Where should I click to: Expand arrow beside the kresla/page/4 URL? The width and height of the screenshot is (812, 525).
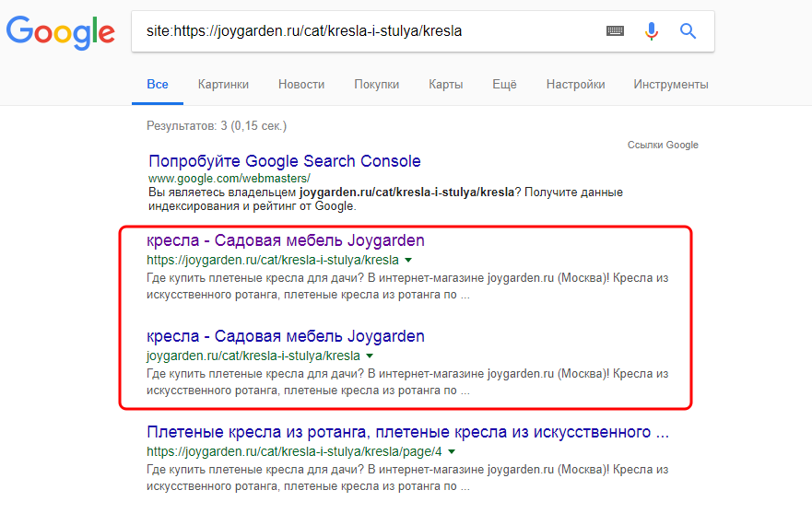[x=452, y=452]
